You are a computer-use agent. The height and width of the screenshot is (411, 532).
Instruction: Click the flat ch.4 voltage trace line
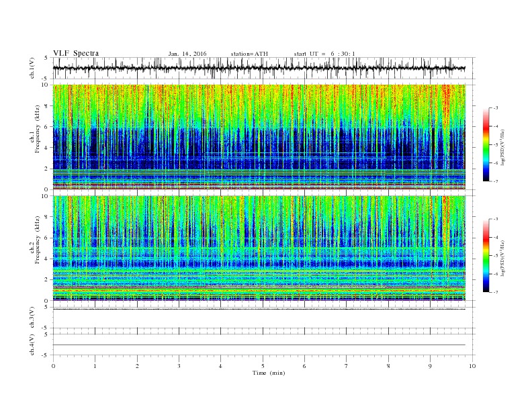259,345
